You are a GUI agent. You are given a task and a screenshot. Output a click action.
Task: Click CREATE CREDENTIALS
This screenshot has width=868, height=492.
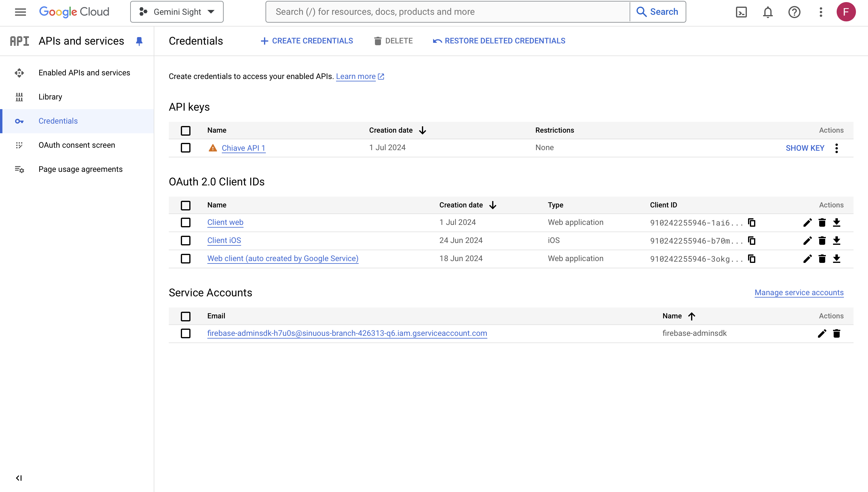(x=307, y=41)
